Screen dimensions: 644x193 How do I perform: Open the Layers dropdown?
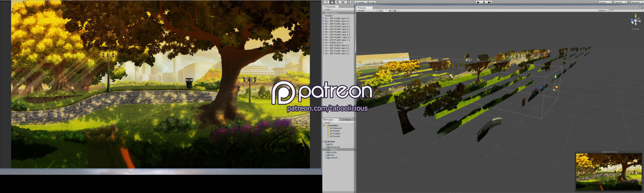tap(605, 2)
